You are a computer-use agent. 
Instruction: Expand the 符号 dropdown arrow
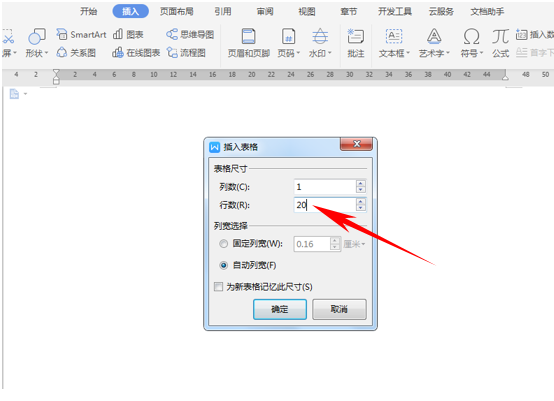[x=481, y=53]
